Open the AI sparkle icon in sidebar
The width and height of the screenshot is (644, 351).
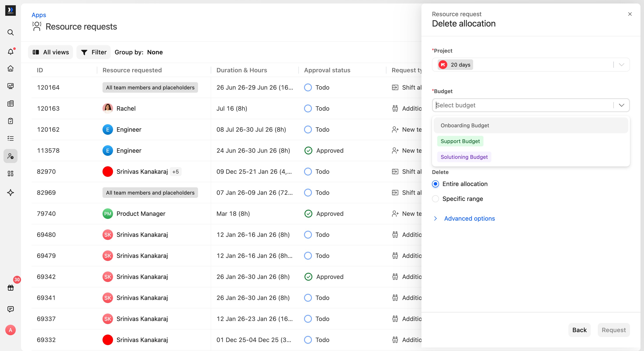pos(11,193)
